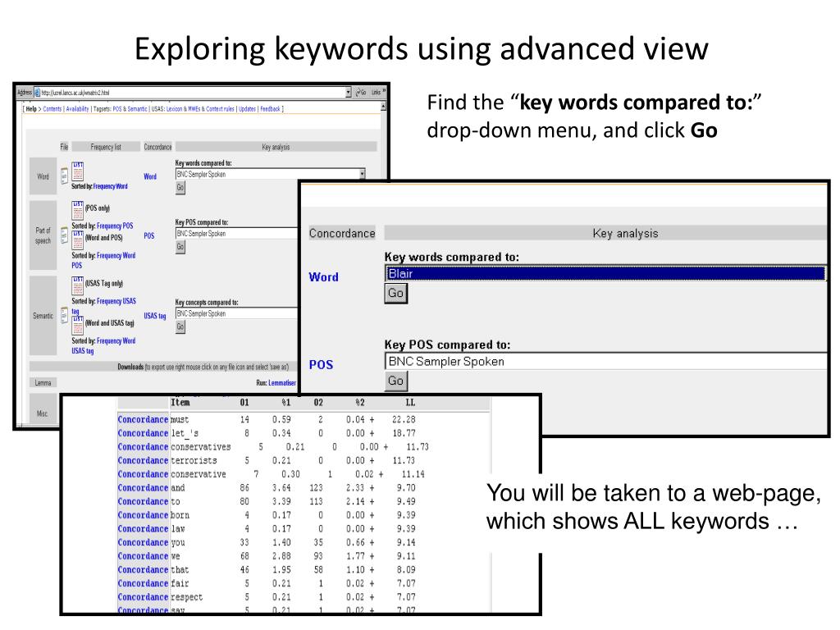The height and width of the screenshot is (630, 840).
Task: Click the Lemma row label
Action: (x=43, y=382)
